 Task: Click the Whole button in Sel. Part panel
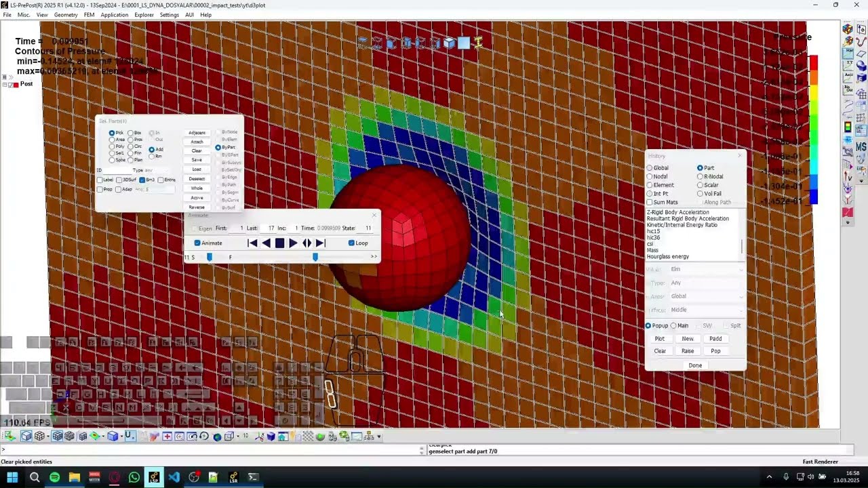[x=197, y=188]
